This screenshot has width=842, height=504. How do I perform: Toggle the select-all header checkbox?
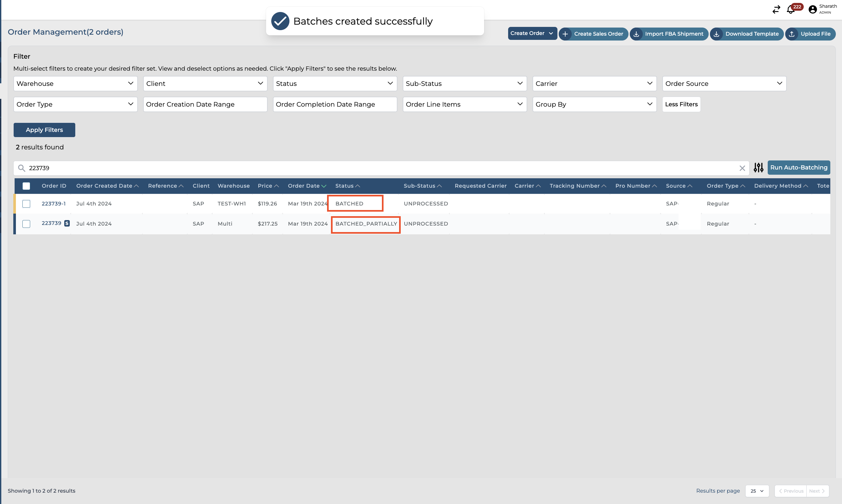[26, 186]
